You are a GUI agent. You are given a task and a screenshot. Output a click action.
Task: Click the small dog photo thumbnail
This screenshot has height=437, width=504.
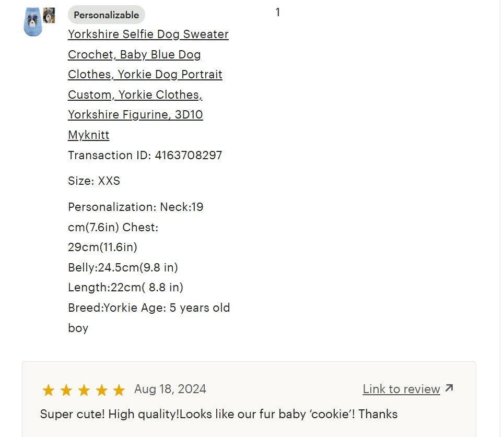pos(49,15)
